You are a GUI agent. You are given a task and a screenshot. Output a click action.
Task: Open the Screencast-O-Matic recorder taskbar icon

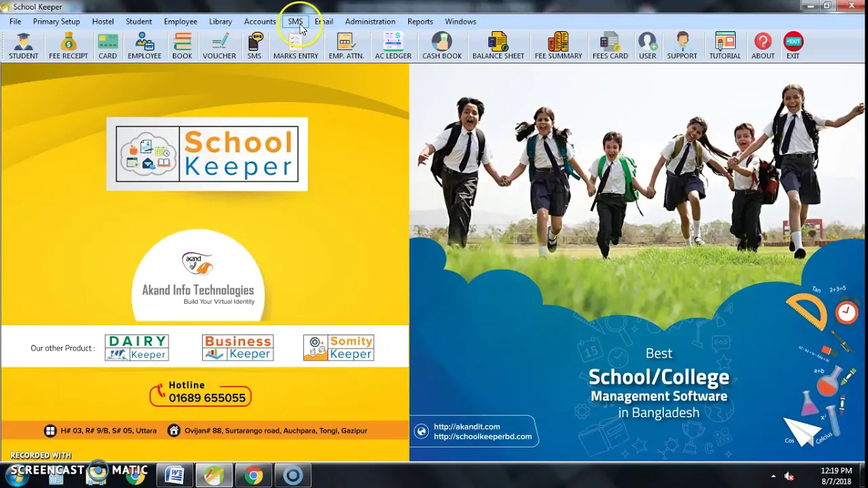[x=293, y=476]
